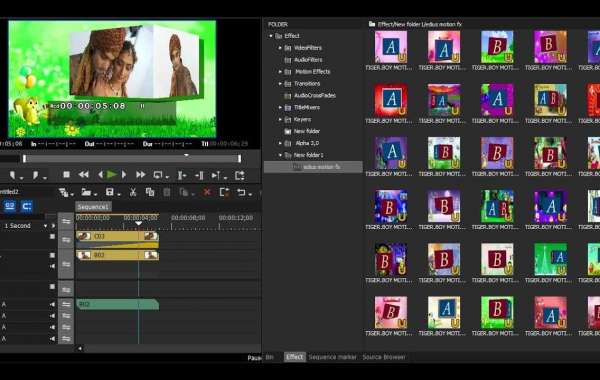Open the Loop playback dropdown arrow

167,178
